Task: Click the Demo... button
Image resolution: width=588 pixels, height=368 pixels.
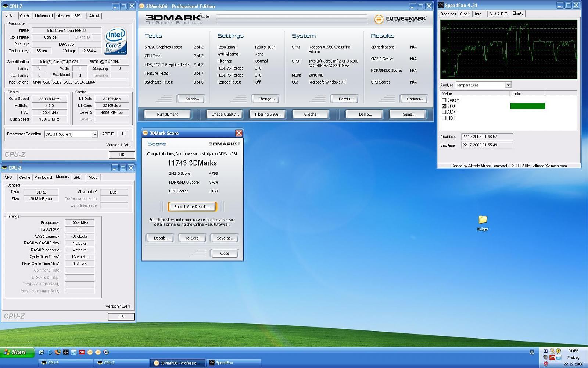Action: click(365, 114)
